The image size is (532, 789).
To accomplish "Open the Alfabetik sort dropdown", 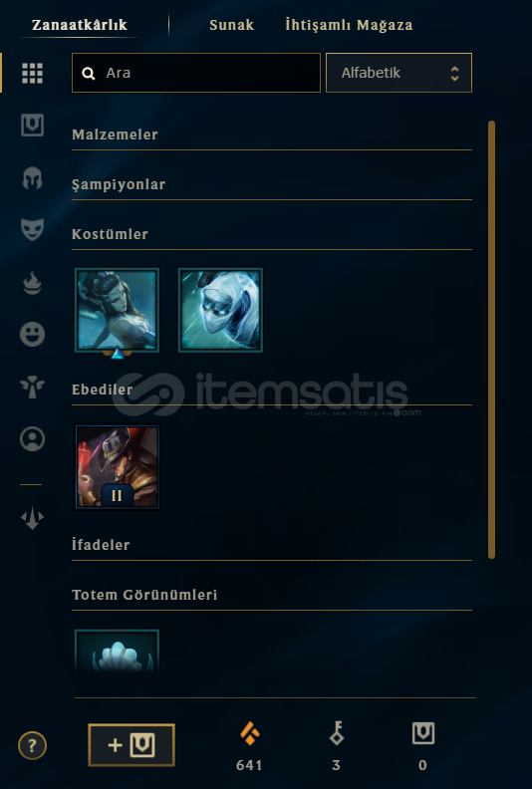I will pos(399,73).
